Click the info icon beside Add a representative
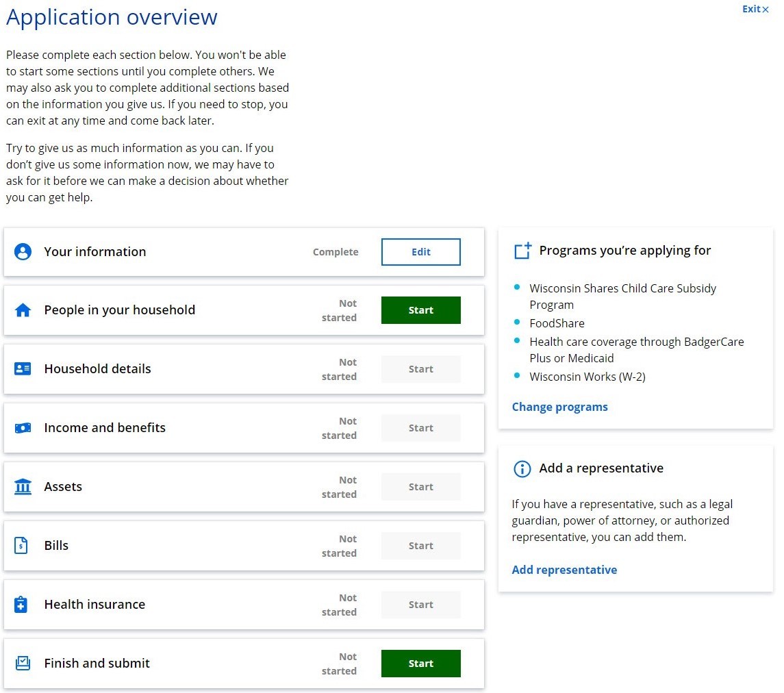The image size is (784, 693). coord(522,468)
